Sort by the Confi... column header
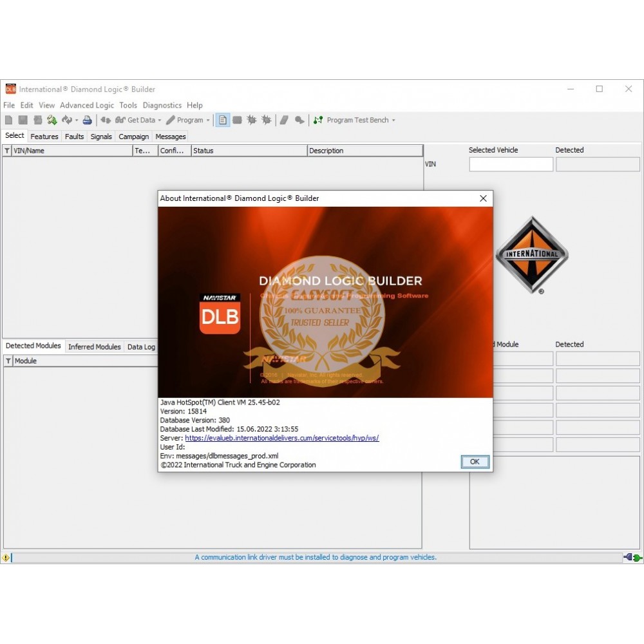This screenshot has height=644, width=644. pyautogui.click(x=175, y=151)
